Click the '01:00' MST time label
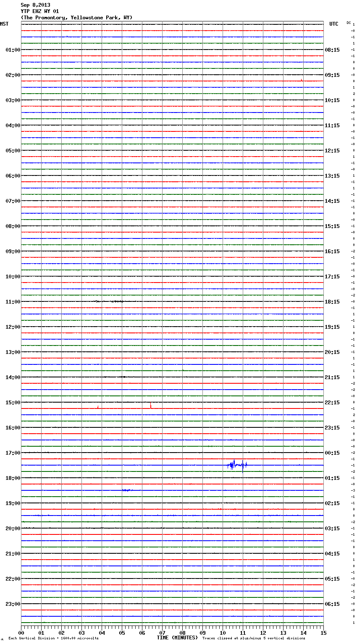357x644 pixels. point(13,50)
